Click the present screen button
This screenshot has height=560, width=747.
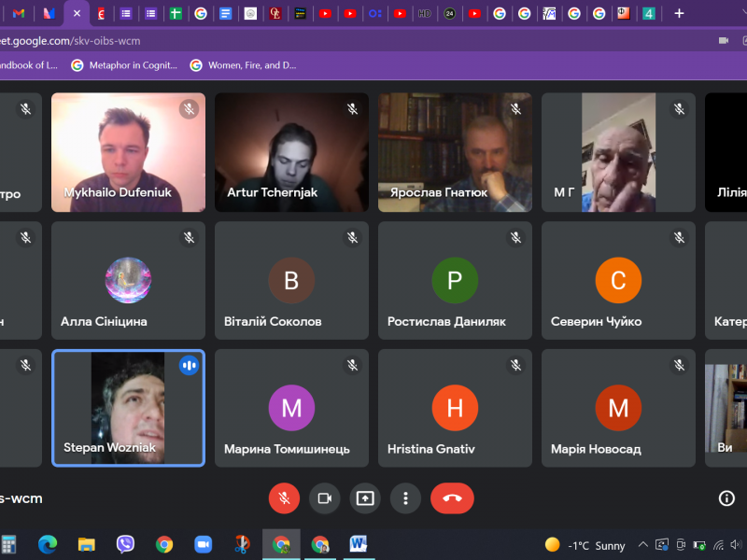365,498
